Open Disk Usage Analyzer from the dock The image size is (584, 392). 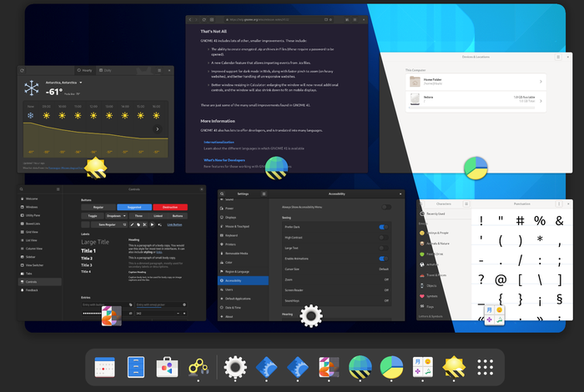pyautogui.click(x=391, y=367)
